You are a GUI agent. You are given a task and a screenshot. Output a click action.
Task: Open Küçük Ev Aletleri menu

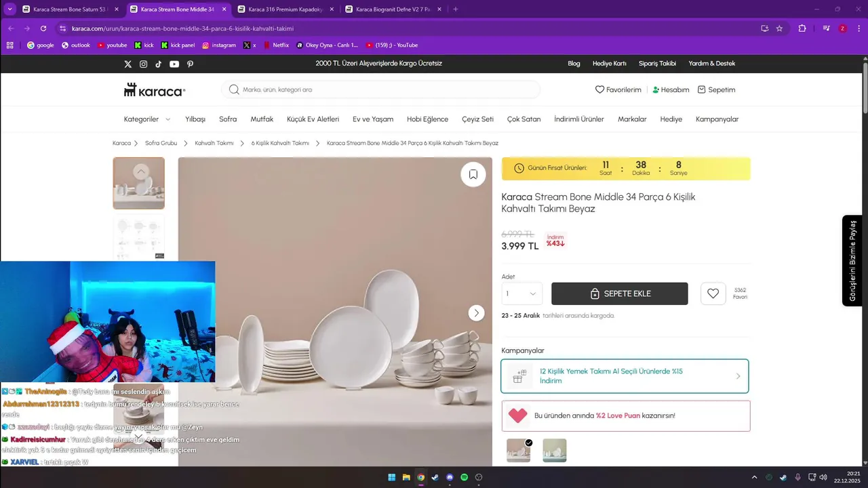[x=313, y=119]
